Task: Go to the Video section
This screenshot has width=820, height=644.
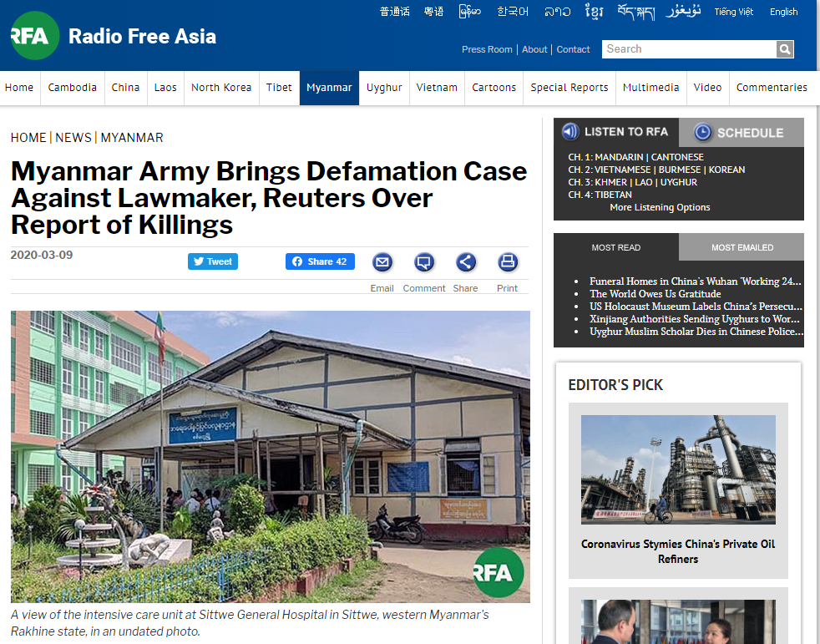Action: pos(707,88)
